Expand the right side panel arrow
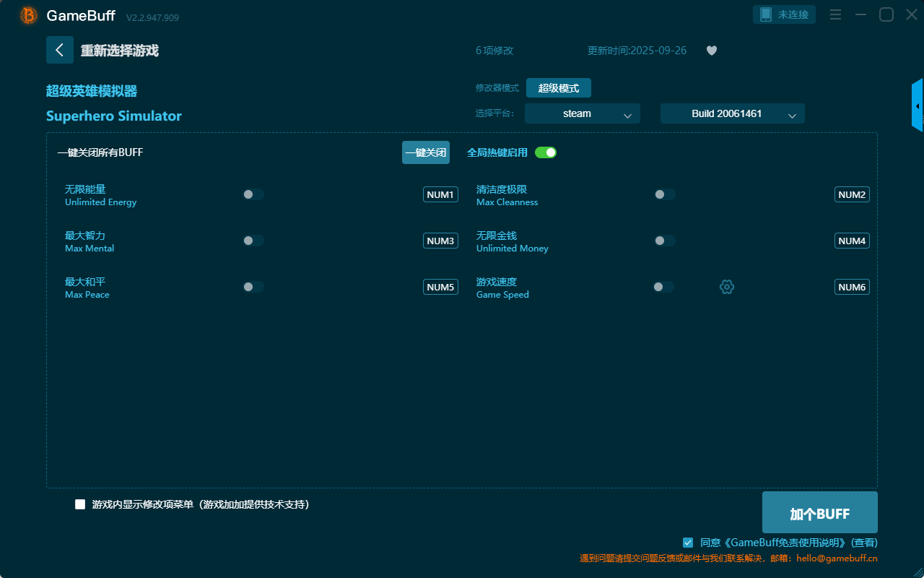Image resolution: width=924 pixels, height=578 pixels. click(x=918, y=105)
